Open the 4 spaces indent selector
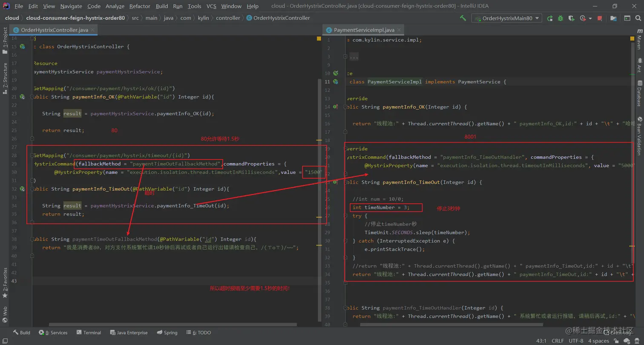644x345 pixels. [x=598, y=341]
